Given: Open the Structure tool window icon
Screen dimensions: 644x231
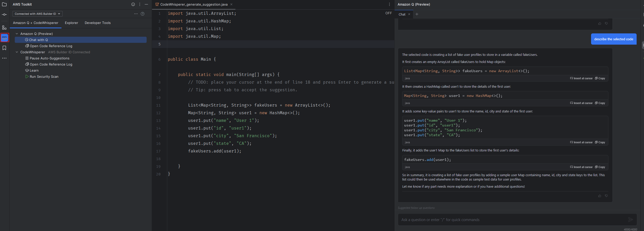Looking at the screenshot, I should pyautogui.click(x=4, y=28).
